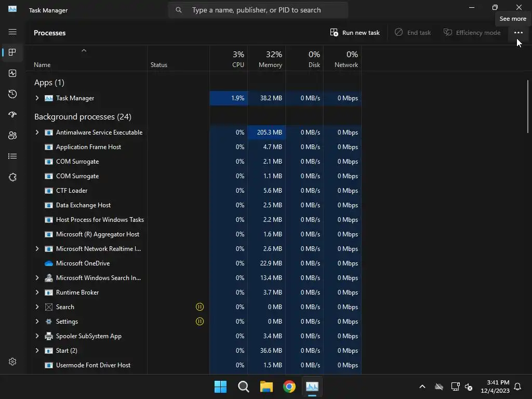Select Usermode Font Driver Host row
The height and width of the screenshot is (399, 532).
[194, 365]
